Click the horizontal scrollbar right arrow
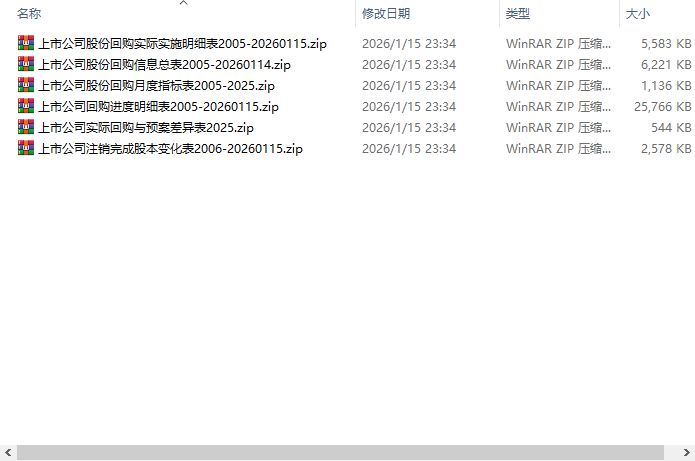 point(687,453)
